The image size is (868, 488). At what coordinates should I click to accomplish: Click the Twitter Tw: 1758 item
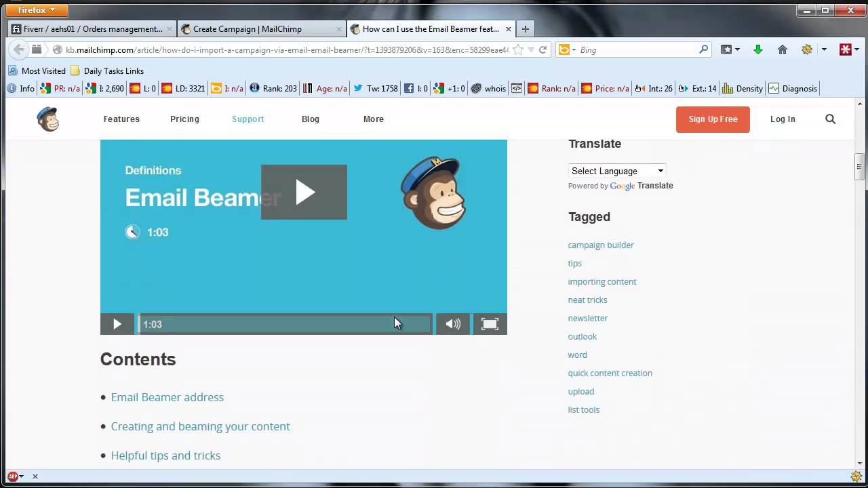[375, 88]
